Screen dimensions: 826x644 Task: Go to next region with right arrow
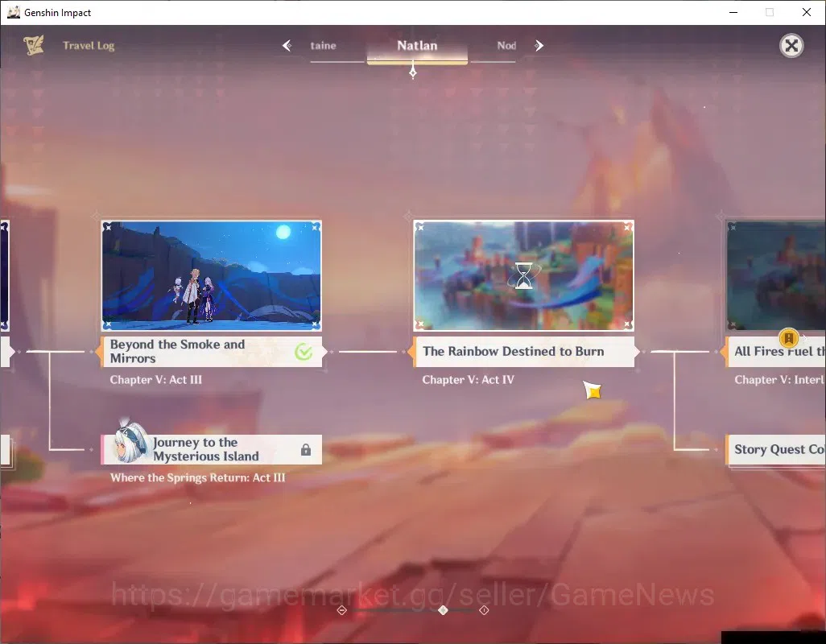pos(539,46)
